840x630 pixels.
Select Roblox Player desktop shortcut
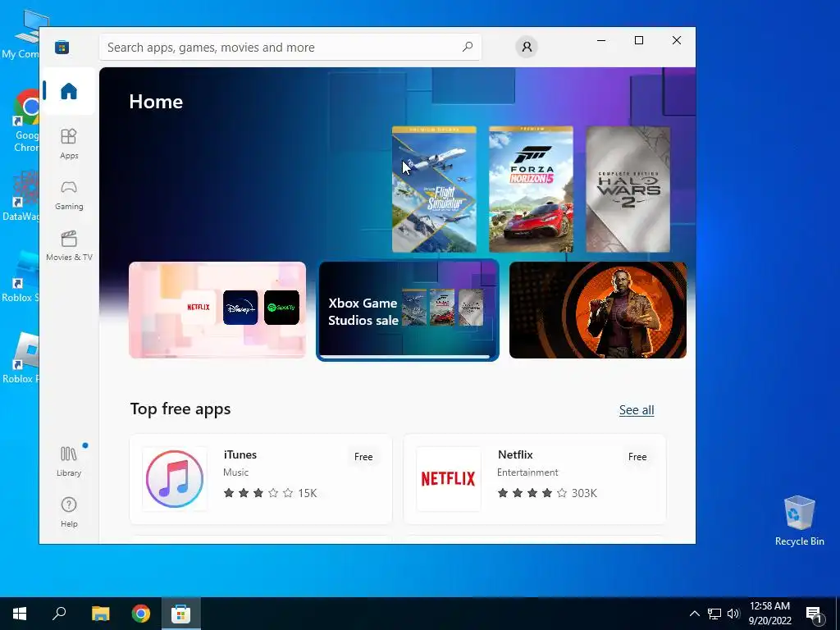tap(21, 358)
